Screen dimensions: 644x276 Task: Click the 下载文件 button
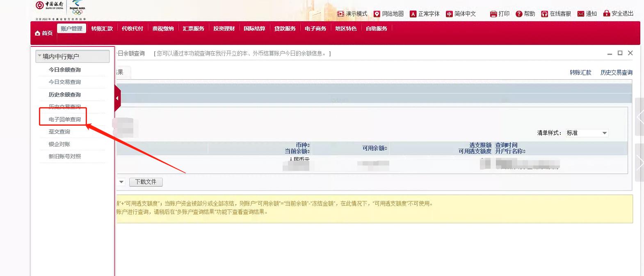(146, 182)
